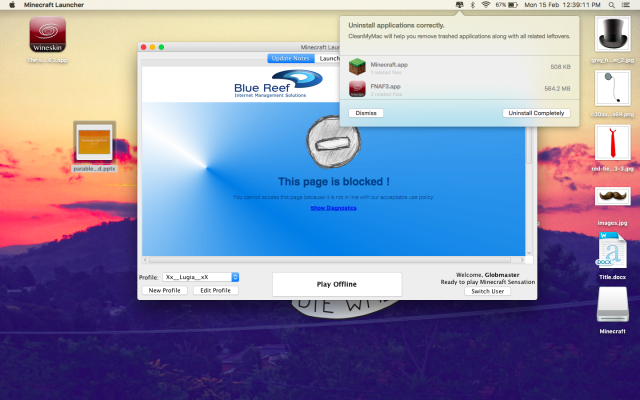The height and width of the screenshot is (400, 640).
Task: Click the 584.2 MB size value
Action: 557,89
